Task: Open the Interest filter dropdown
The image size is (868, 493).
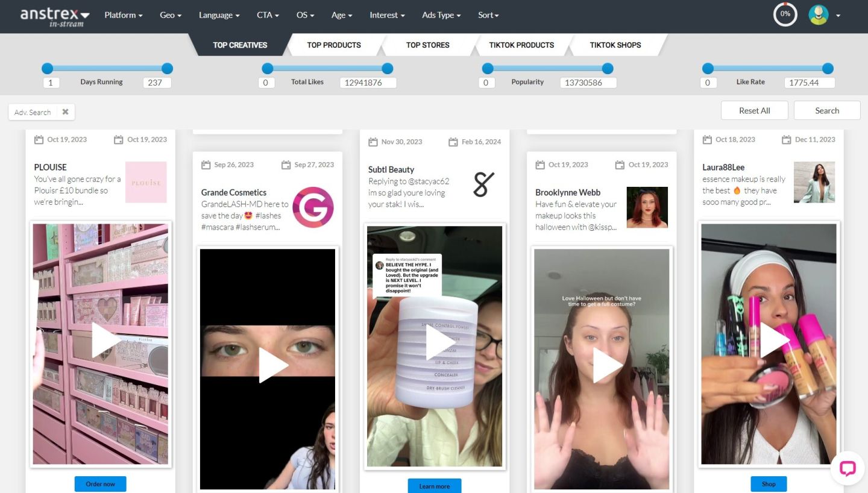Action: click(x=387, y=15)
